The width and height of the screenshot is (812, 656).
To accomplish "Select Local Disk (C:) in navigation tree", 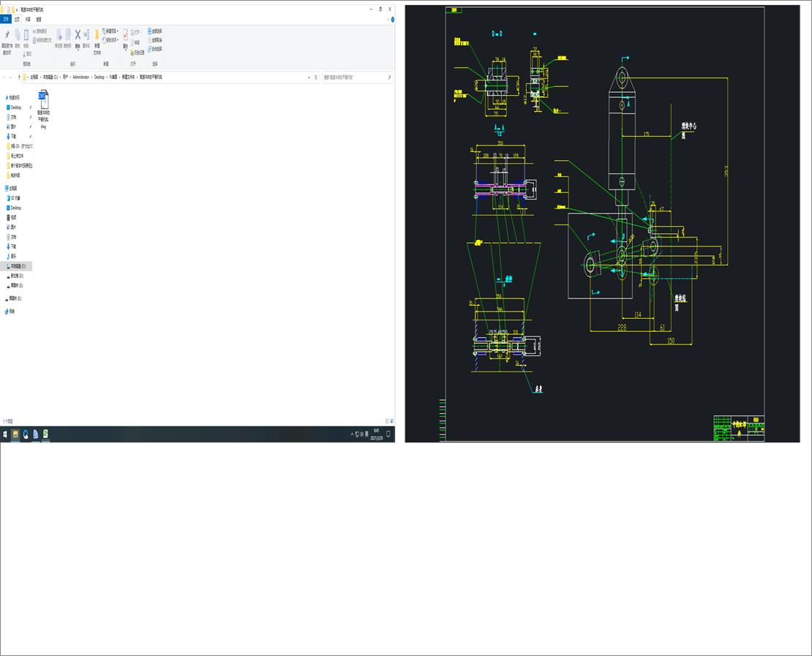I will point(18,266).
